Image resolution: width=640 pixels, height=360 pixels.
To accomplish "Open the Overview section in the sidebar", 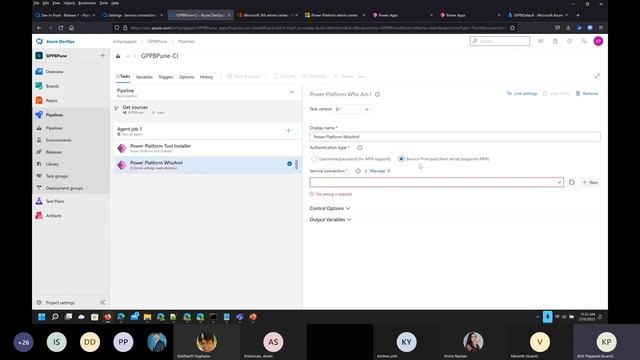I will point(54,71).
